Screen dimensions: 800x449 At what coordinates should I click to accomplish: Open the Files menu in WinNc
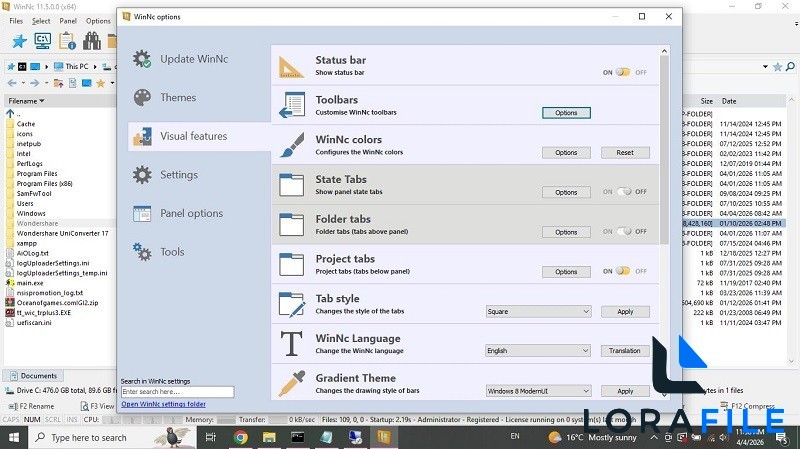click(x=16, y=21)
